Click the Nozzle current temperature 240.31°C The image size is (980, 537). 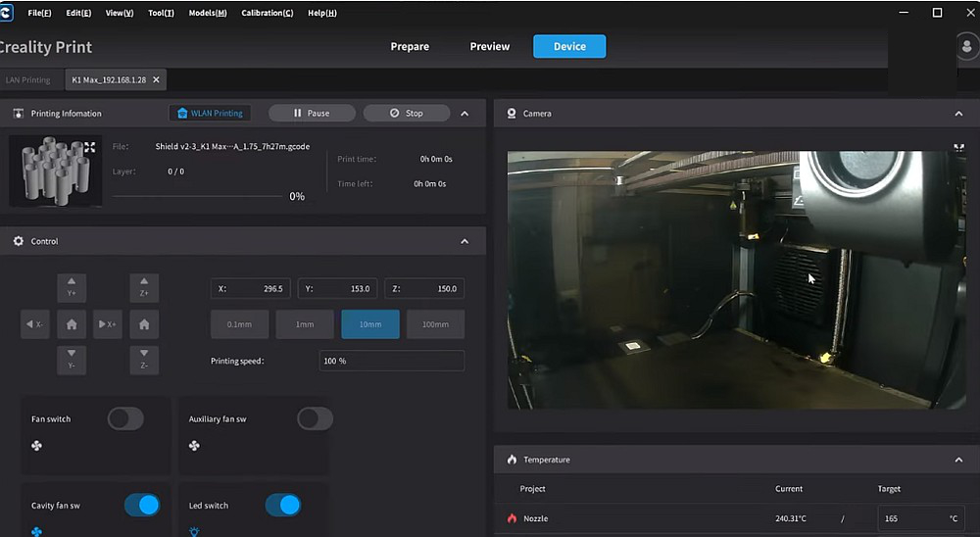point(791,518)
